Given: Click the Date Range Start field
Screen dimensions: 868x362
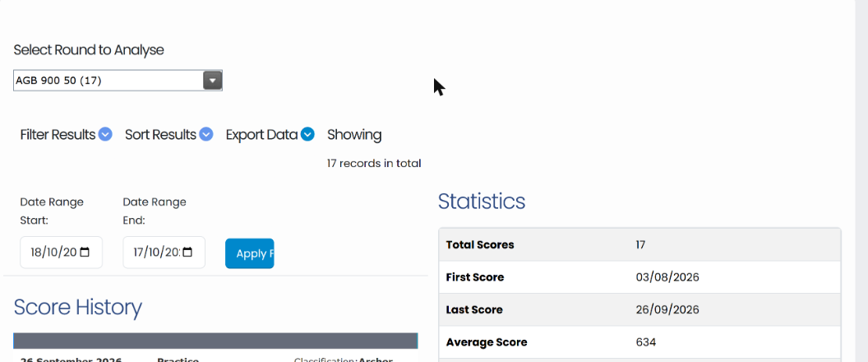Looking at the screenshot, I should (x=61, y=253).
